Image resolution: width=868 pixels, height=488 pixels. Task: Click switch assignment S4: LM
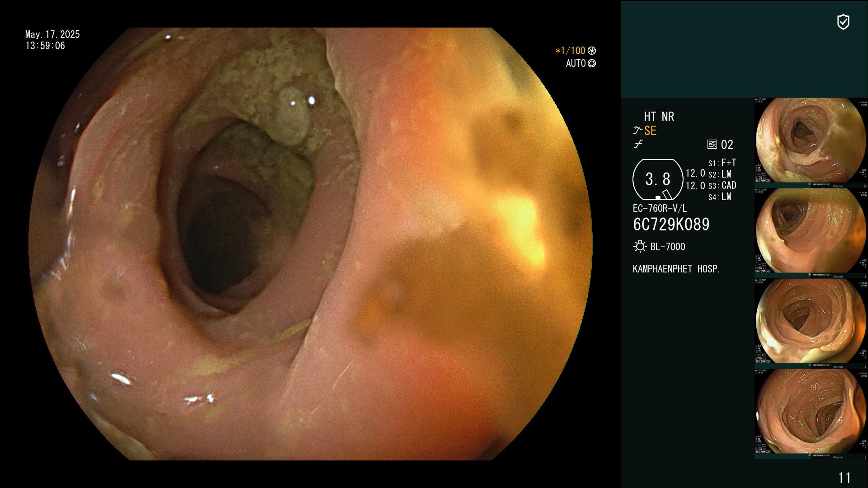[x=720, y=197]
